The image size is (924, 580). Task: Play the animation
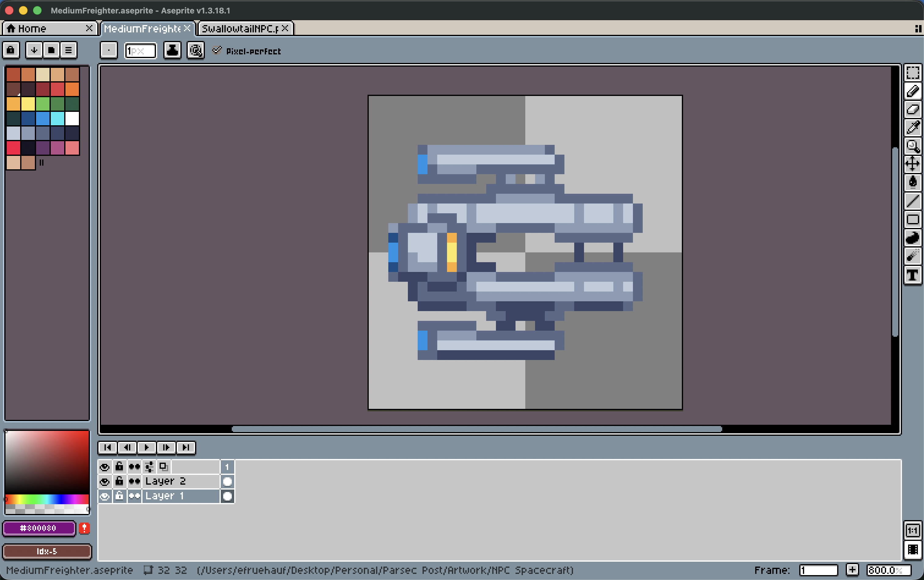coord(146,447)
